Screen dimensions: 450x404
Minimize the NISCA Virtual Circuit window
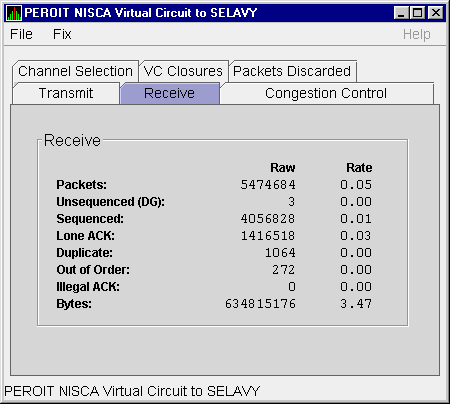coord(401,13)
